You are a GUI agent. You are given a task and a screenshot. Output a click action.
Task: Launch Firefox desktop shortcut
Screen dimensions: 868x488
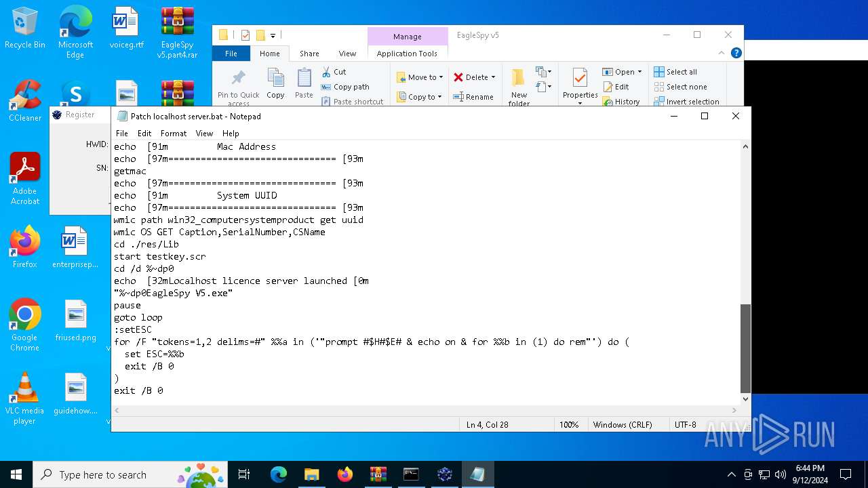point(25,247)
